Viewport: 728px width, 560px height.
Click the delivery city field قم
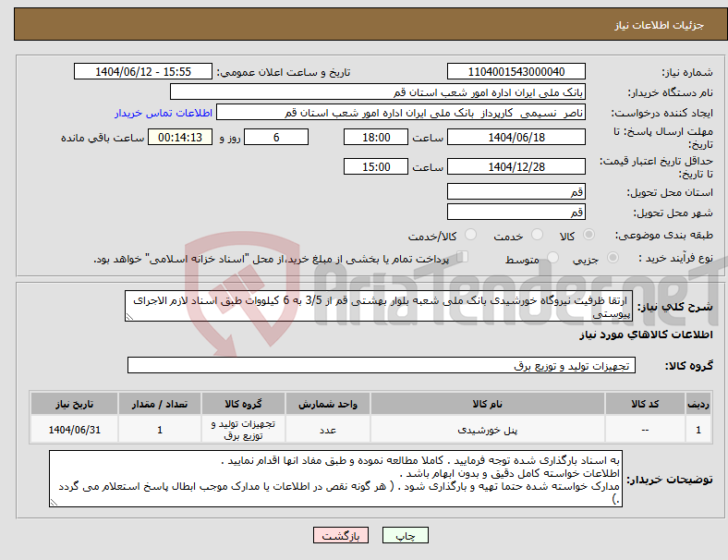click(516, 212)
